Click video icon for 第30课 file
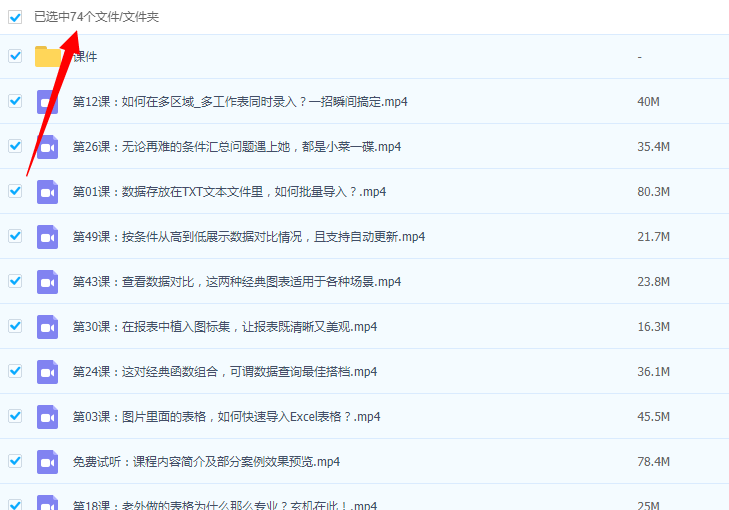The height and width of the screenshot is (510, 729). (x=48, y=326)
